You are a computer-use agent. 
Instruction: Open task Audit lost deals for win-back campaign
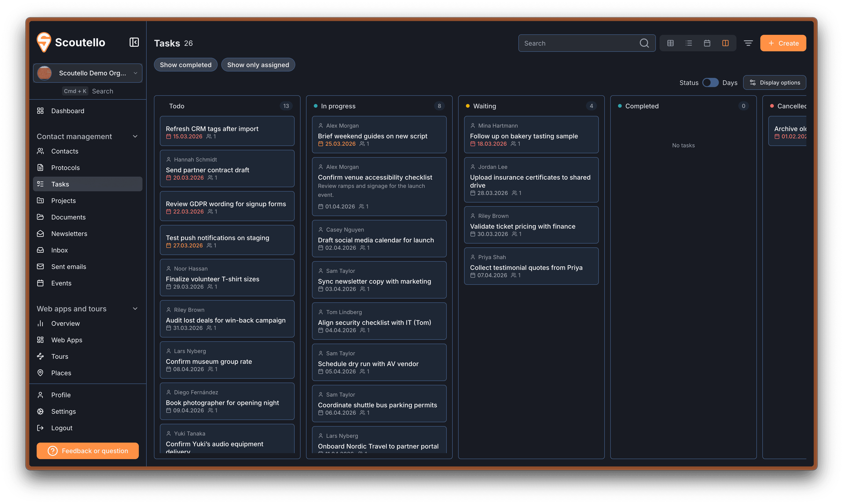click(x=227, y=319)
